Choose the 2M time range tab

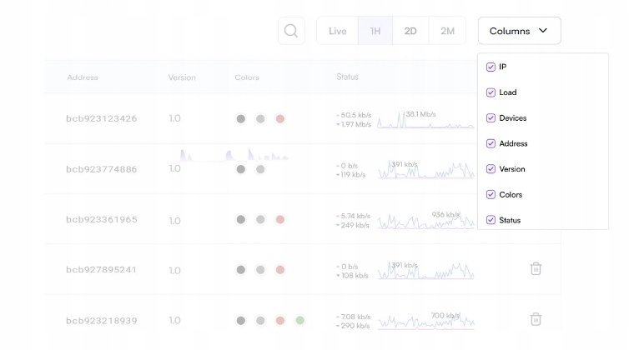tap(447, 31)
